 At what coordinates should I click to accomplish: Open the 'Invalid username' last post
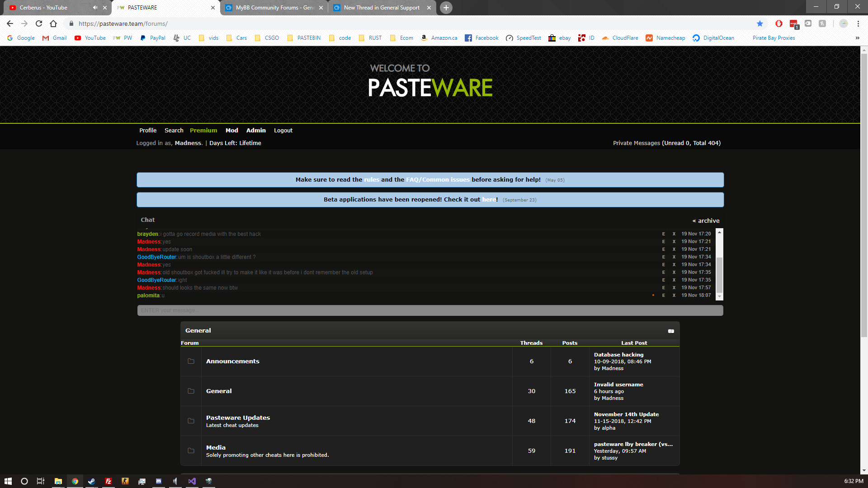(618, 385)
